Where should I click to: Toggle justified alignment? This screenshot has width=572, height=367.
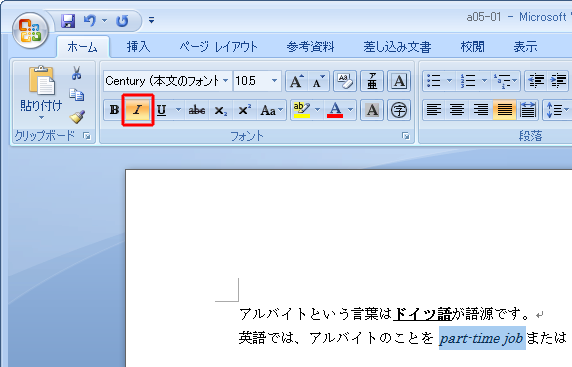(x=505, y=110)
